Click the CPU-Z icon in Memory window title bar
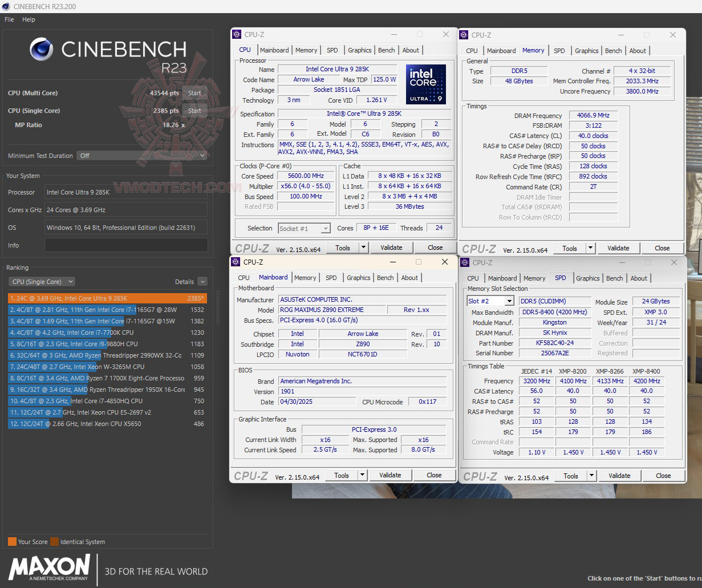This screenshot has height=588, width=702. (x=464, y=35)
